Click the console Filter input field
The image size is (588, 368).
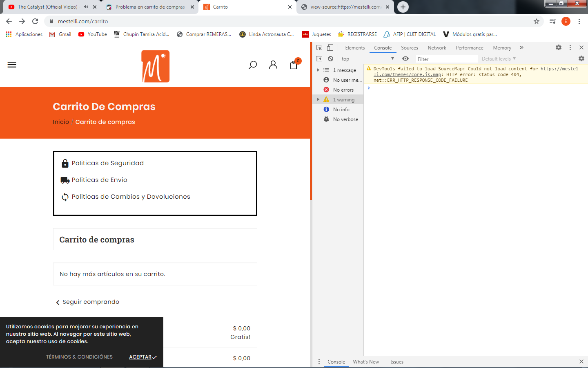click(x=447, y=59)
